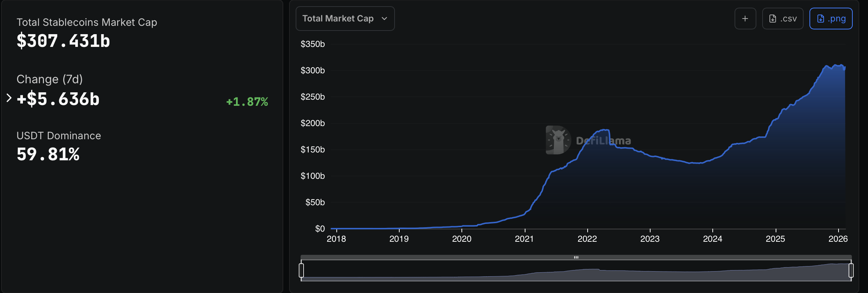Click the arrow icon beside the 7d change
868x293 pixels.
pos(8,97)
